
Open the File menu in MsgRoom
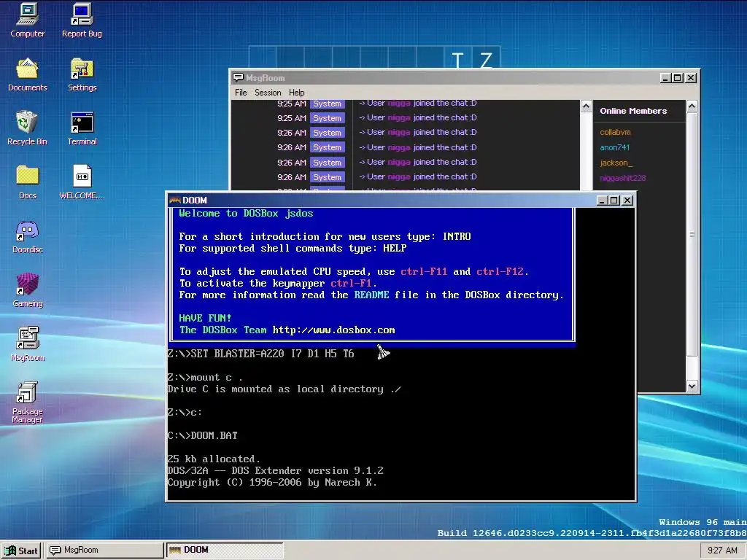click(x=241, y=93)
